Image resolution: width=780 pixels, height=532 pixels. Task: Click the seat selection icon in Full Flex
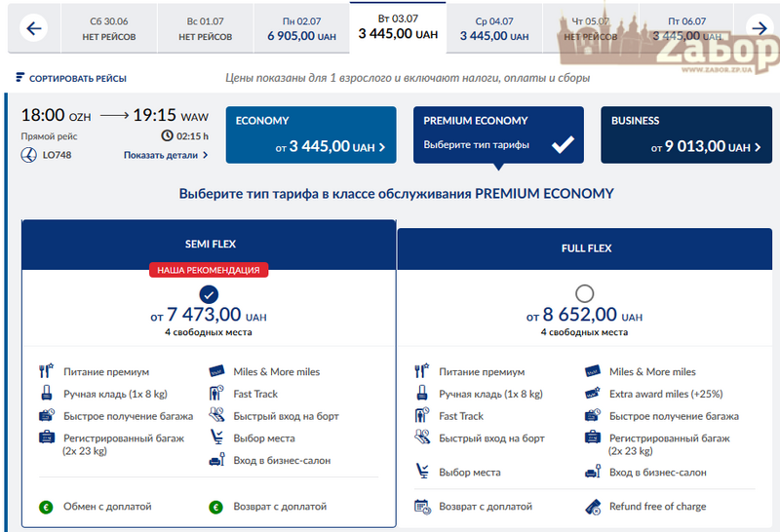421,472
